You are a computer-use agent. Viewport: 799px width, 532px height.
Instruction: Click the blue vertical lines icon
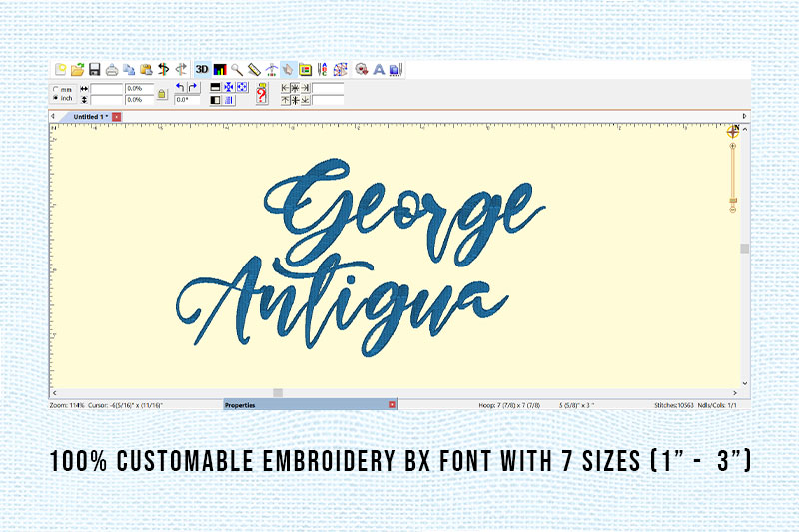[x=229, y=100]
